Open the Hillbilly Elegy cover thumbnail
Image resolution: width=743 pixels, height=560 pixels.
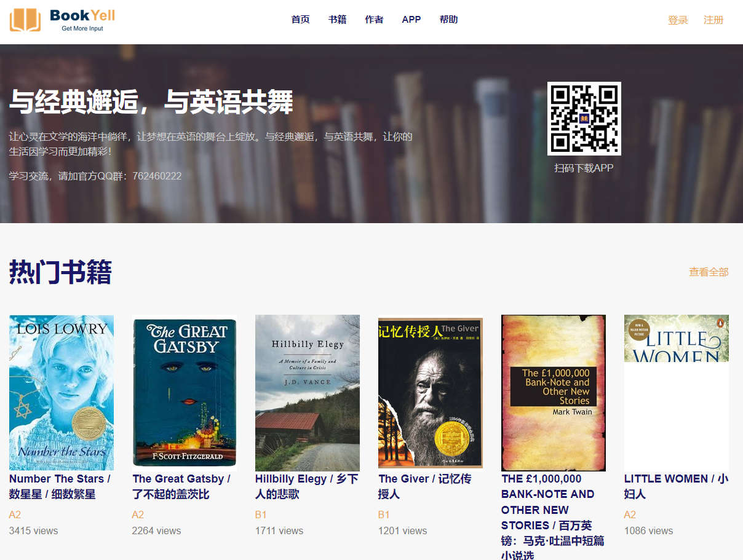[x=308, y=393]
